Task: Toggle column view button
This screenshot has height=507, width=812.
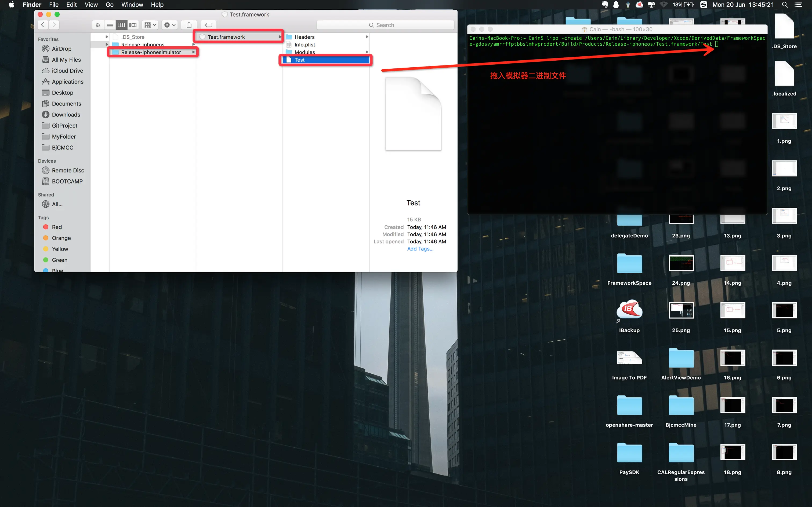Action: 121,25
